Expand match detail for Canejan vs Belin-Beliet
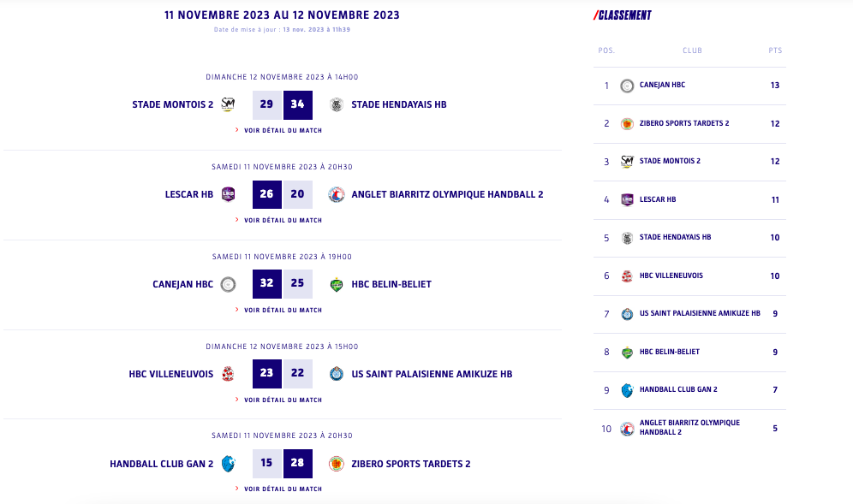Viewport: 853px width, 504px height. click(x=283, y=310)
